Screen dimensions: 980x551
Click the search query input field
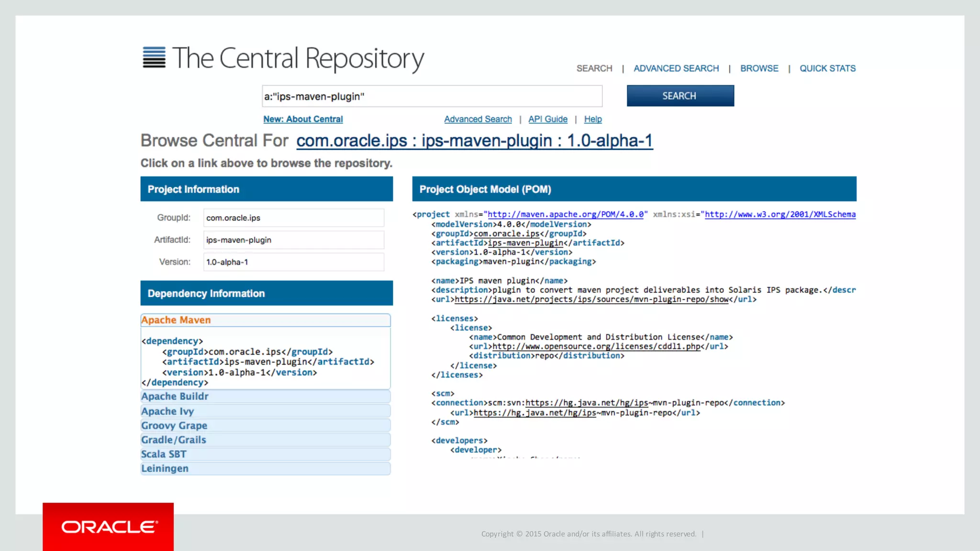point(432,96)
